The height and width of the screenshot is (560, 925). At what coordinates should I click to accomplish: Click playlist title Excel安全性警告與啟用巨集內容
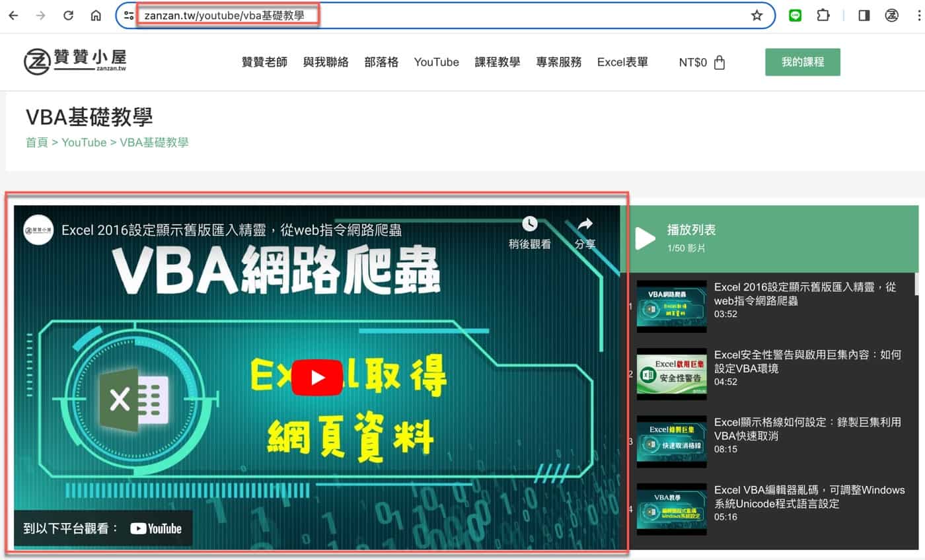click(807, 361)
